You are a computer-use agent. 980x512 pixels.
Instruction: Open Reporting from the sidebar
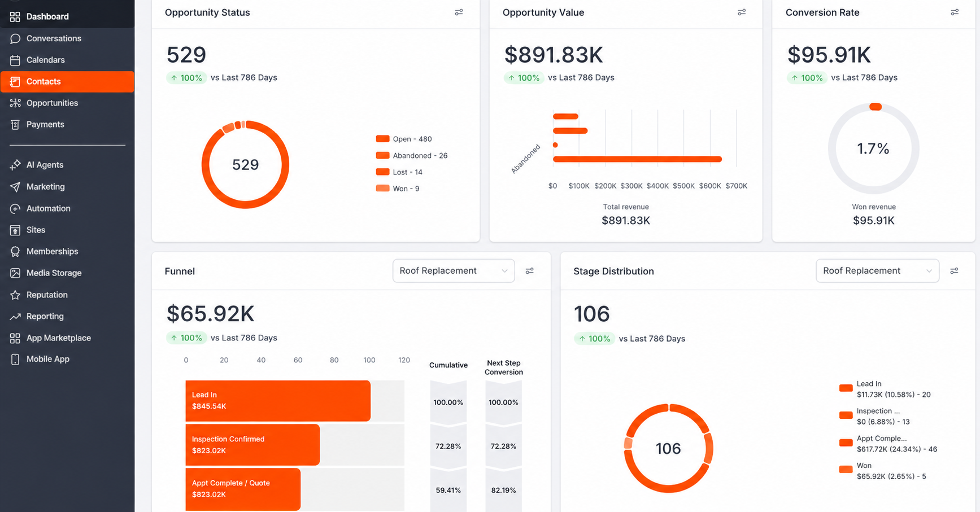67,316
